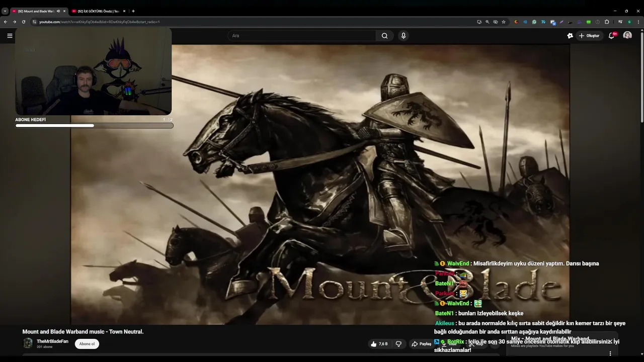Go forward with browser forward arrow
The image size is (644, 362).
click(x=15, y=22)
